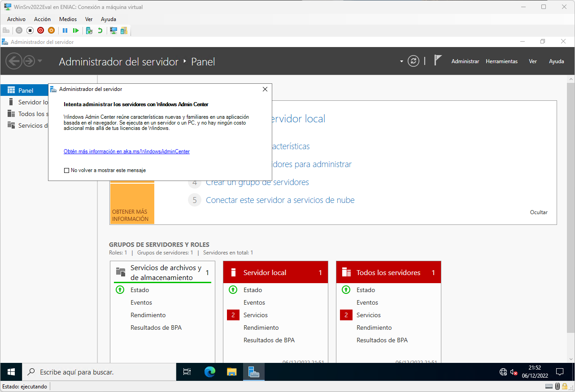The width and height of the screenshot is (575, 392).
Task: Open the Todos los servidores tile header
Action: pyautogui.click(x=389, y=272)
